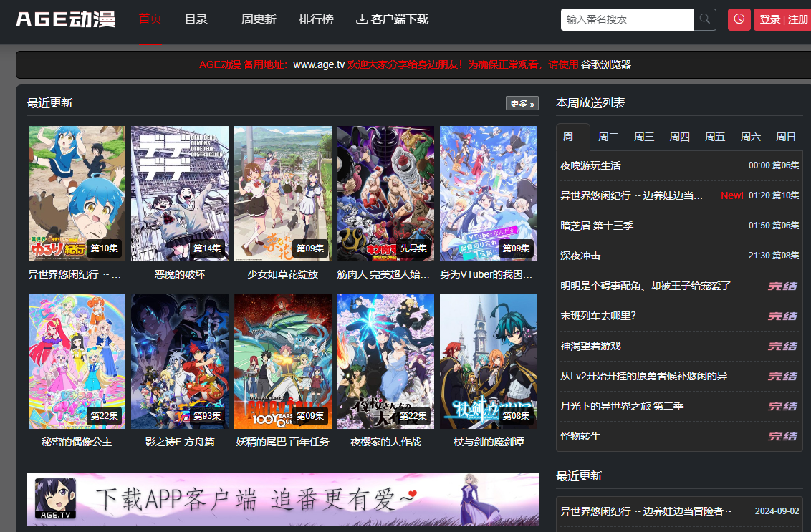Expand recent updates with 更多 button
Screen dimensions: 811x532
click(x=522, y=103)
